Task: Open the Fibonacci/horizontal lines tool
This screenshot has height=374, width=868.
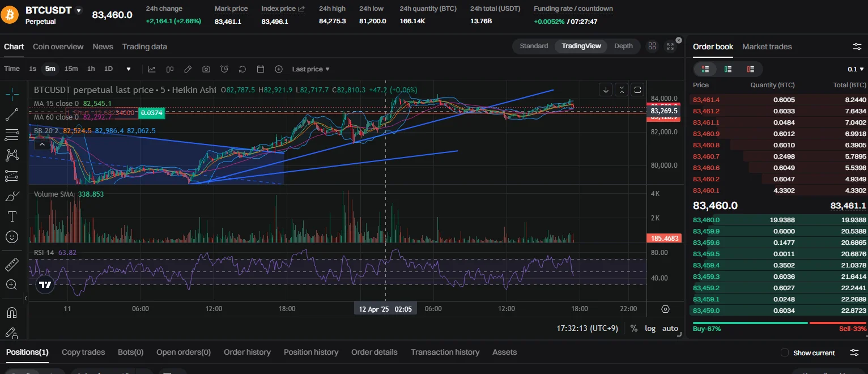Action: coord(12,135)
